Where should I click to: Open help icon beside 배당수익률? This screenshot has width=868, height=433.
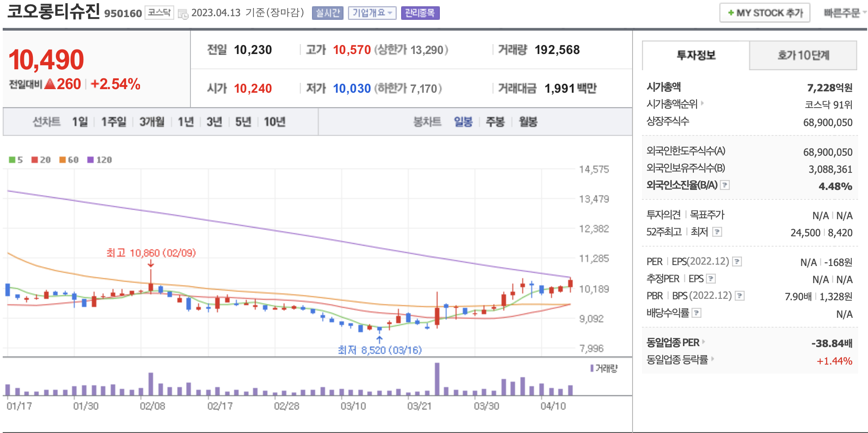(x=696, y=313)
